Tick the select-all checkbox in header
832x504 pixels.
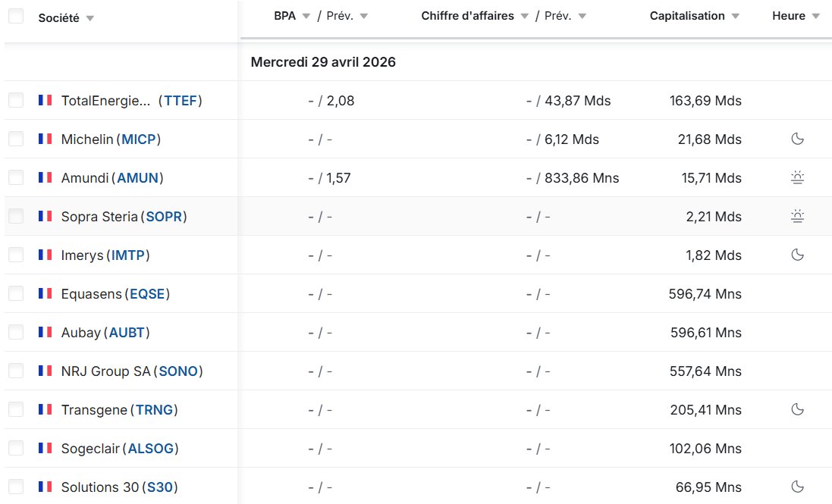(16, 16)
